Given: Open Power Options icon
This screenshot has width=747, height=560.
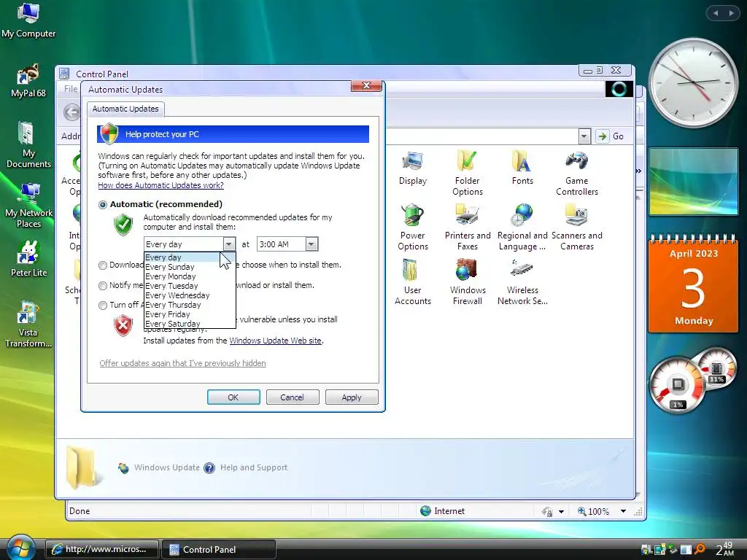Looking at the screenshot, I should click(x=413, y=227).
